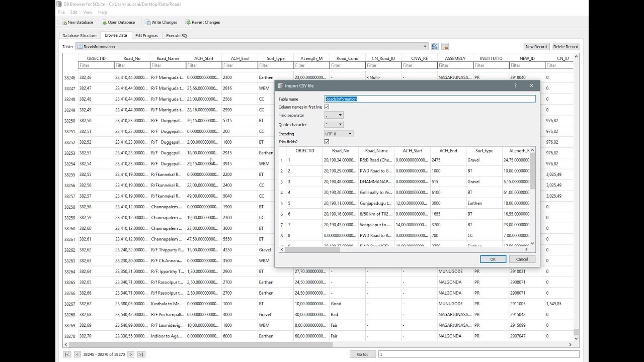Open the Field separator dropdown
The width and height of the screenshot is (644, 362).
tap(334, 115)
